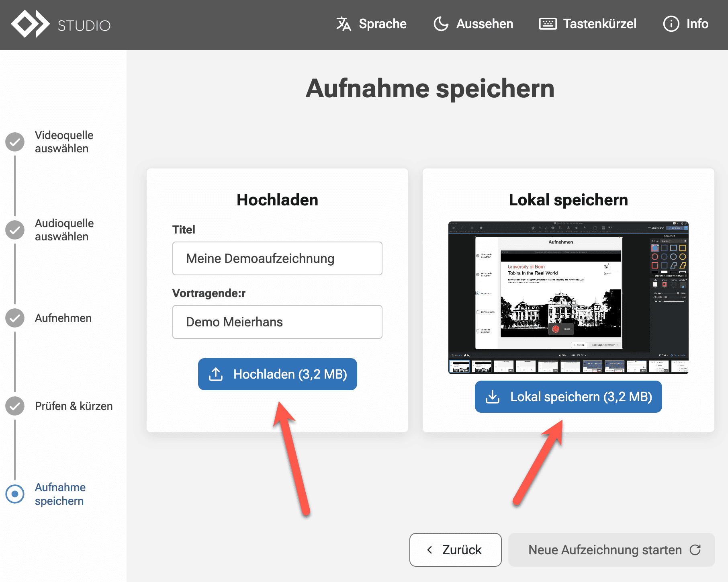Click the Opencast Studio logo
The height and width of the screenshot is (582, 728).
point(60,25)
